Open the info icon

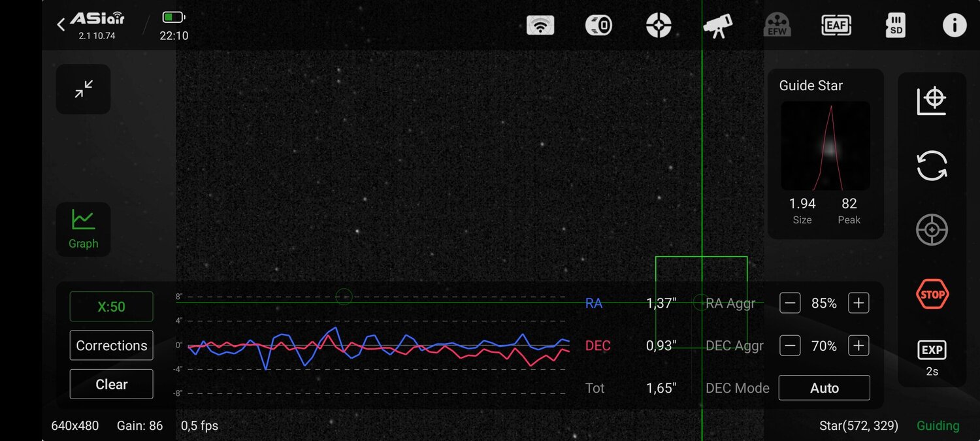point(955,25)
